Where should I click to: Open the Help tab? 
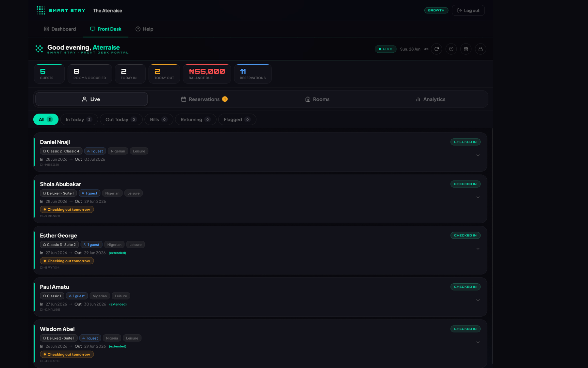(x=144, y=29)
